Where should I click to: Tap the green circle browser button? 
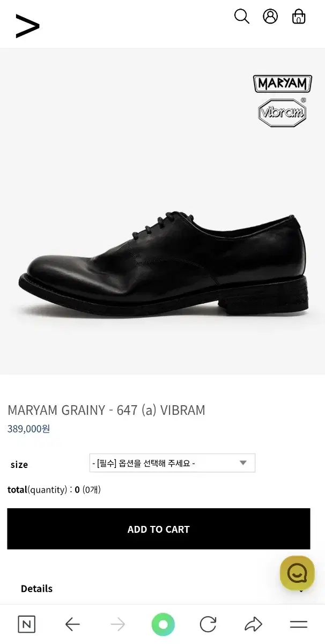[163, 624]
